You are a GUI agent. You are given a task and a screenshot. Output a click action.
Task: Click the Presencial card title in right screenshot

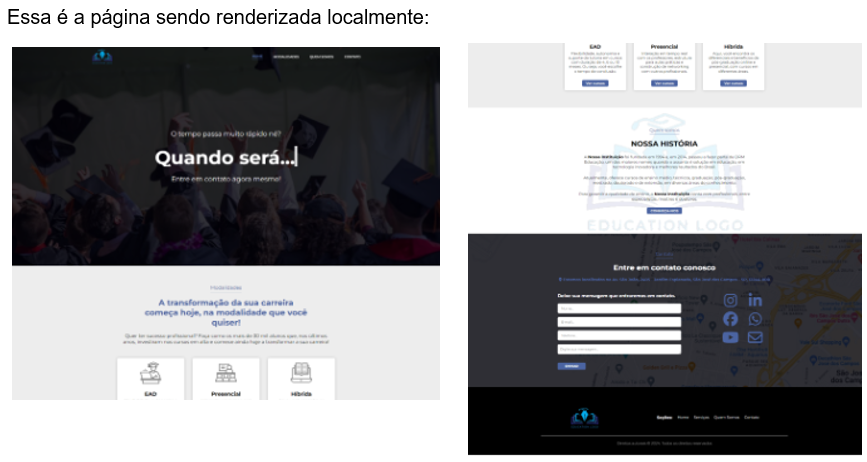664,47
